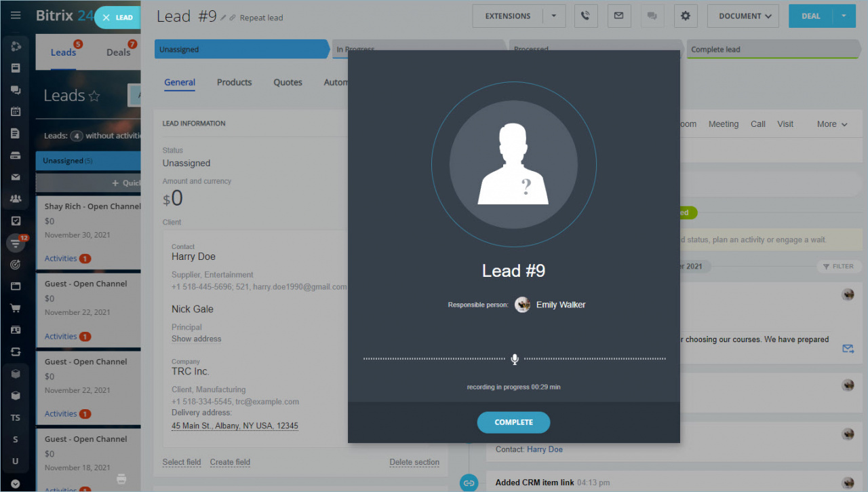Open the drive icon in left sidebar

[x=16, y=155]
